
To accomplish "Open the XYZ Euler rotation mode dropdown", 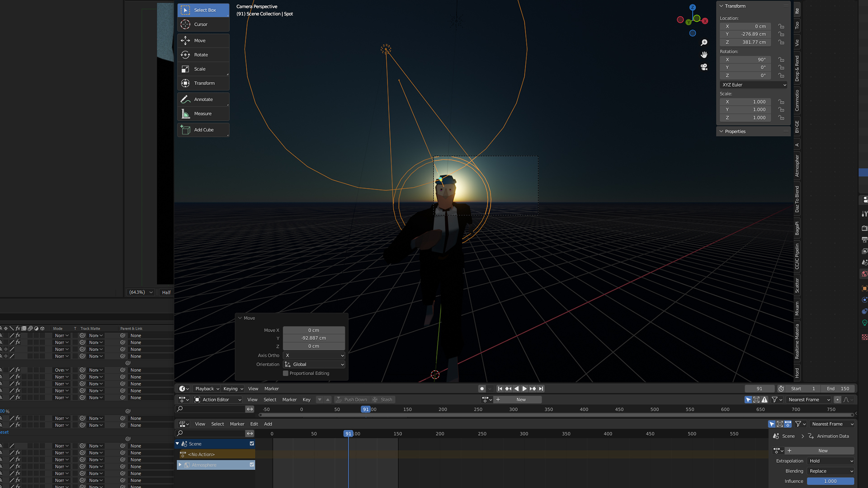I will [x=754, y=85].
